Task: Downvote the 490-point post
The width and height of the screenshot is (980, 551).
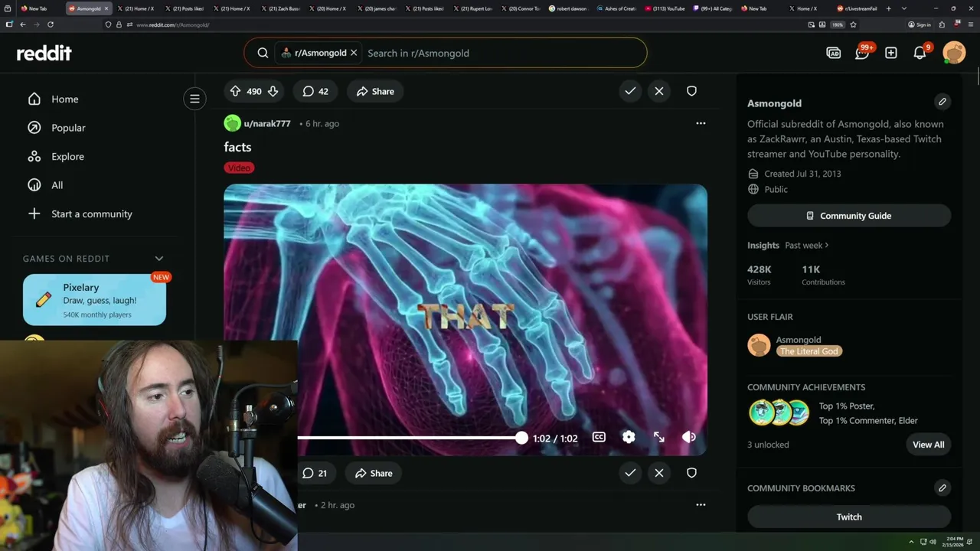Action: point(273,91)
